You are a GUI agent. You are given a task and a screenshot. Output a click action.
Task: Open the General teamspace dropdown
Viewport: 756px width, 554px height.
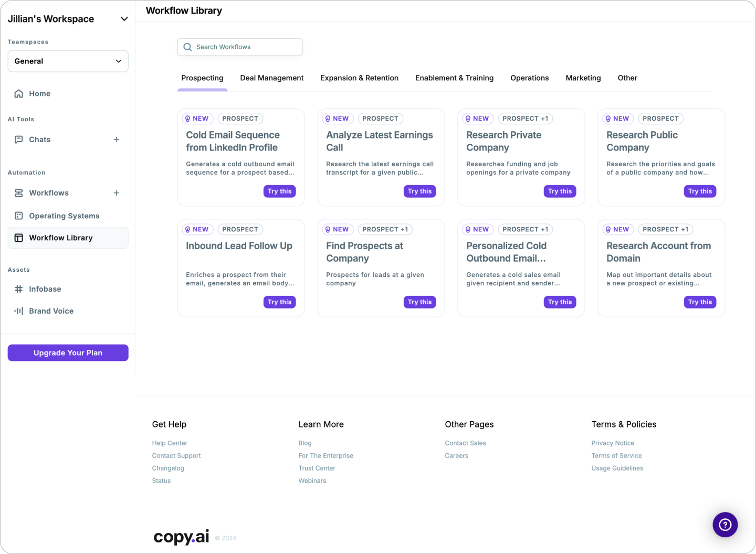tap(68, 61)
